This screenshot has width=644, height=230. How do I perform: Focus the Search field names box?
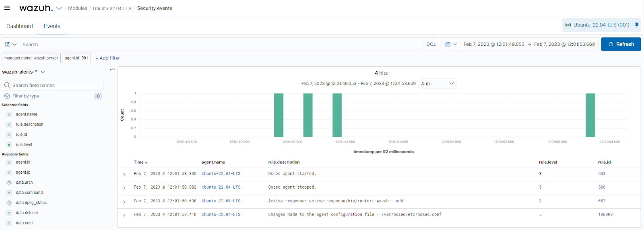click(53, 85)
